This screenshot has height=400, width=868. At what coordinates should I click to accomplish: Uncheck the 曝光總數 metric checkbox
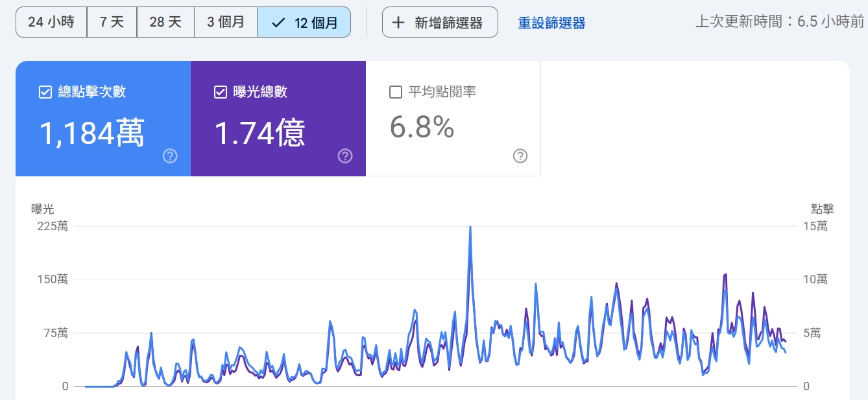220,91
